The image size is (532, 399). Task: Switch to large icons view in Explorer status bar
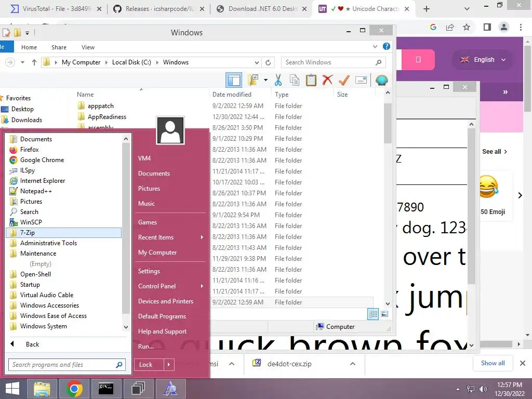tap(384, 314)
